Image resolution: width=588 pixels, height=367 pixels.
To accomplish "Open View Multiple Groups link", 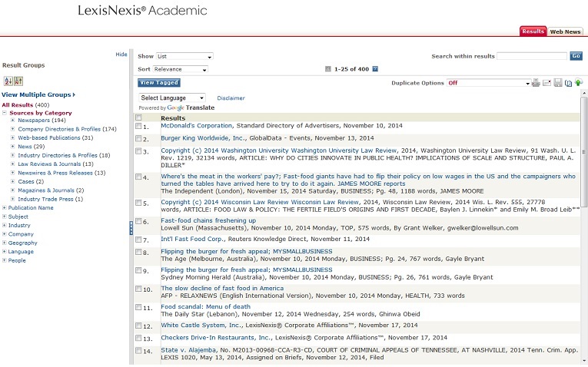I will (x=38, y=94).
